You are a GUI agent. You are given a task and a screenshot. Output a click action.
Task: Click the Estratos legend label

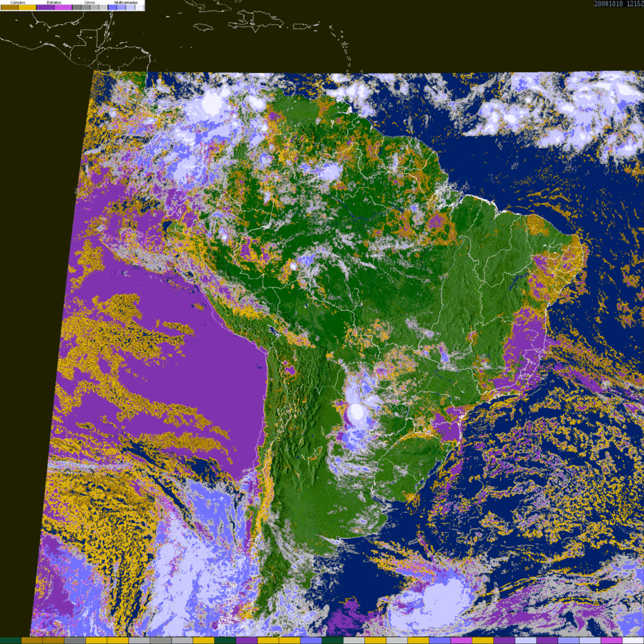pyautogui.click(x=54, y=2)
